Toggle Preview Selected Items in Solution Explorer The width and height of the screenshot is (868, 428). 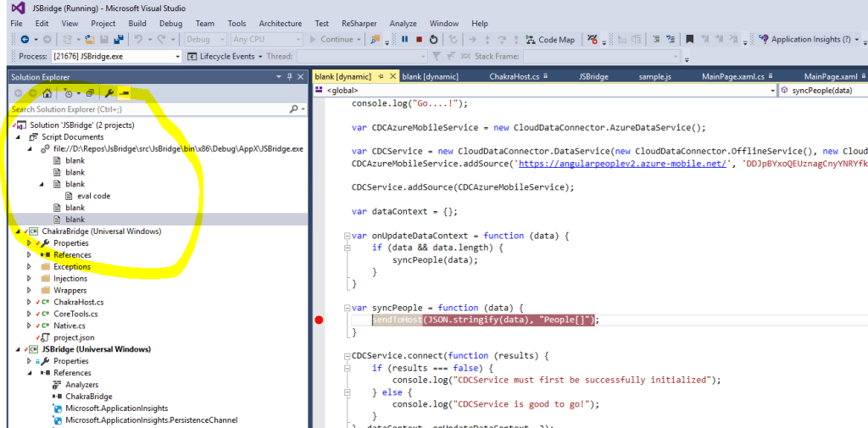point(125,93)
